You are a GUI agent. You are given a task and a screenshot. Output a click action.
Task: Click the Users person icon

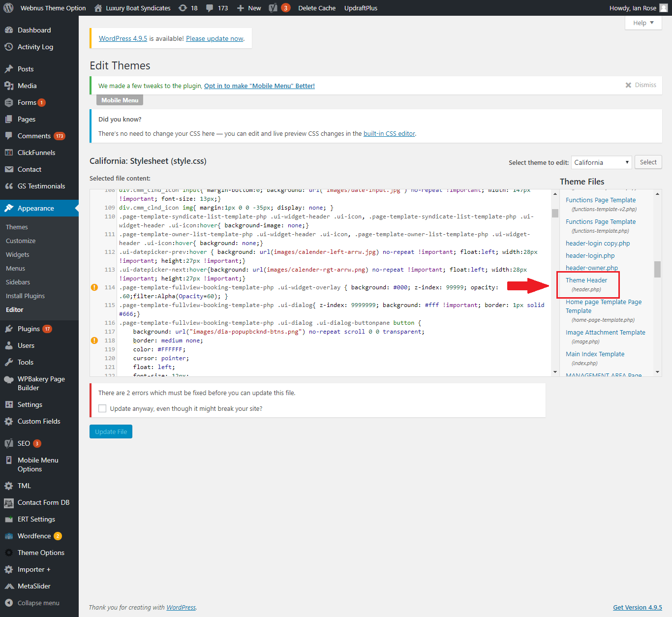click(9, 345)
